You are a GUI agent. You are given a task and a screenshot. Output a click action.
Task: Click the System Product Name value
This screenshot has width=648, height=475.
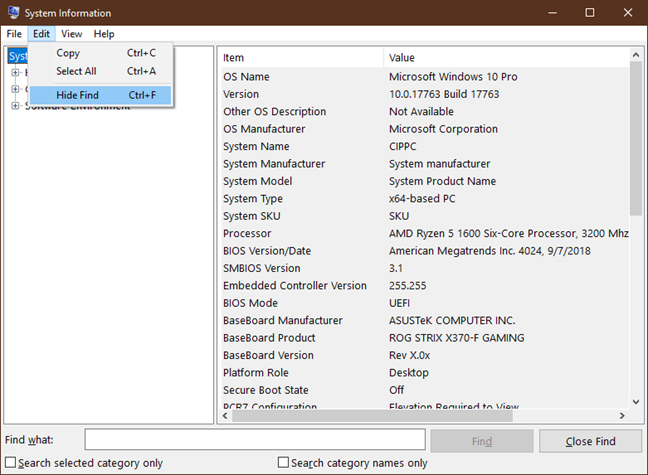coord(442,181)
